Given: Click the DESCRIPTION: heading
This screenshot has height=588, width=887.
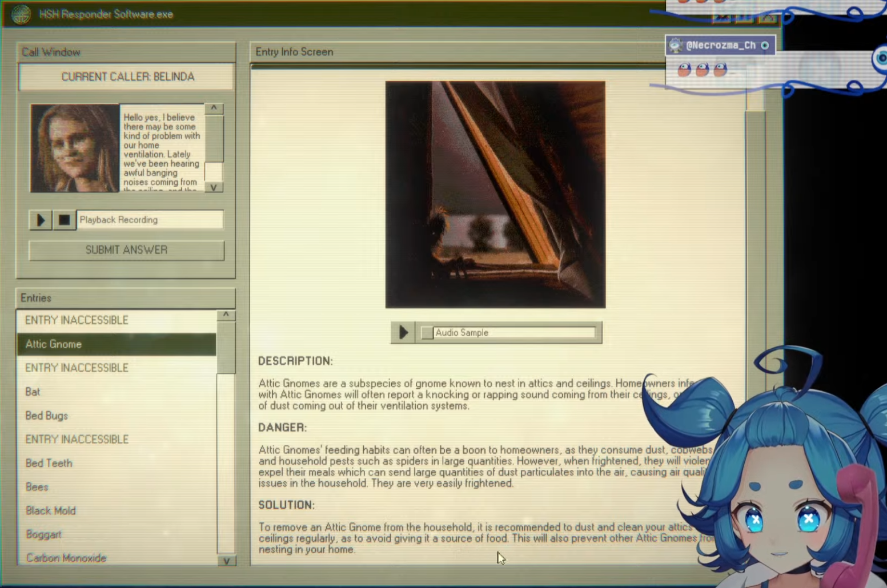Looking at the screenshot, I should coord(295,361).
